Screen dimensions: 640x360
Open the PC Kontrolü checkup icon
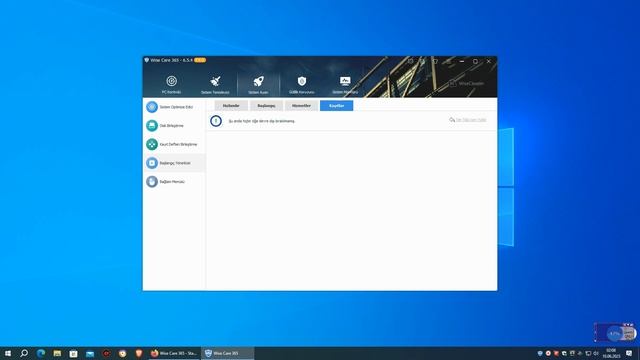tap(171, 84)
